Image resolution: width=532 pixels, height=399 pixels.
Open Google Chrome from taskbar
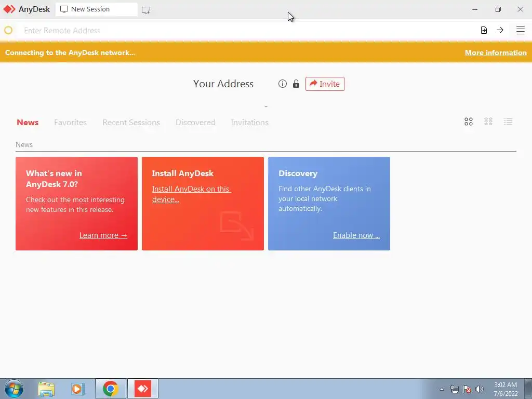click(110, 389)
